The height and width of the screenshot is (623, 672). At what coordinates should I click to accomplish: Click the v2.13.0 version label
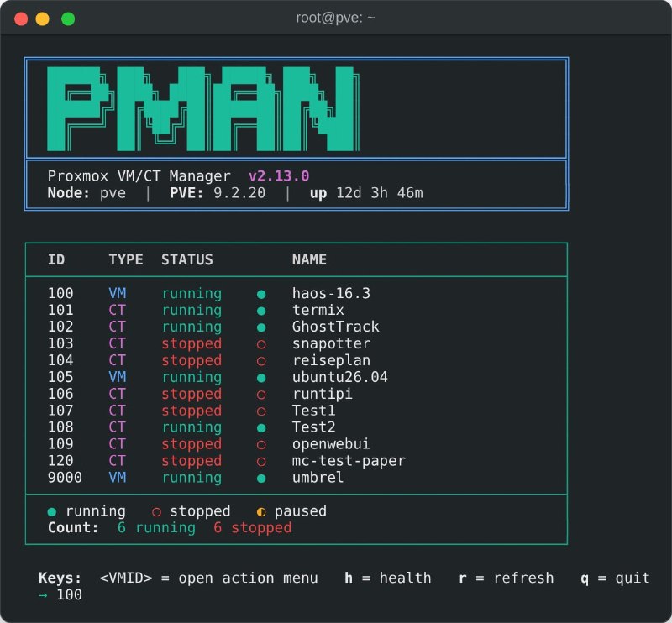279,176
